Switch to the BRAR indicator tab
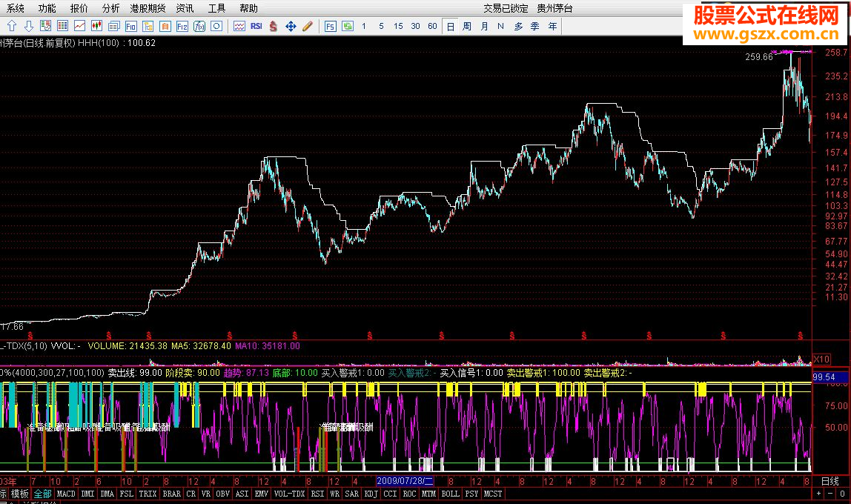The height and width of the screenshot is (504, 851). 171,494
